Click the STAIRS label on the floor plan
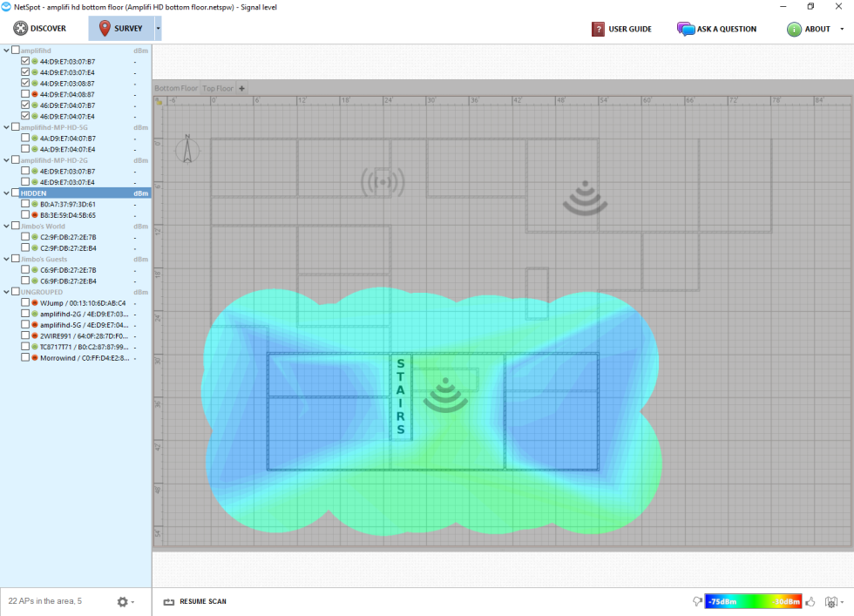This screenshot has height=616, width=854. (401, 396)
